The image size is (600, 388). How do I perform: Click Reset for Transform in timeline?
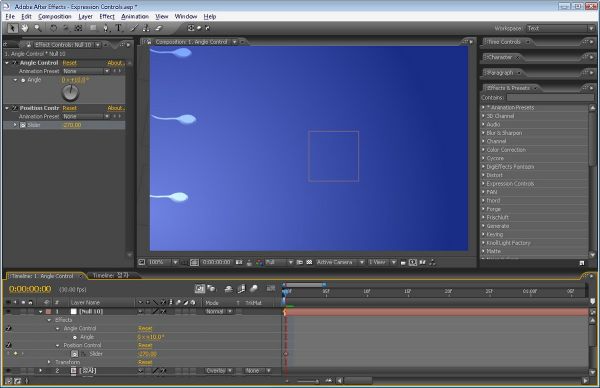click(x=145, y=362)
